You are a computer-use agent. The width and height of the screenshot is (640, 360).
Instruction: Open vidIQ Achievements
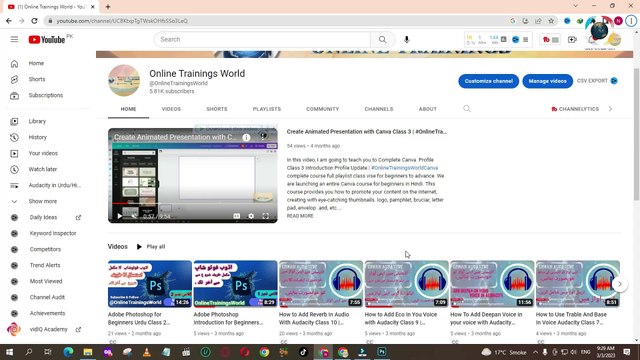46,313
